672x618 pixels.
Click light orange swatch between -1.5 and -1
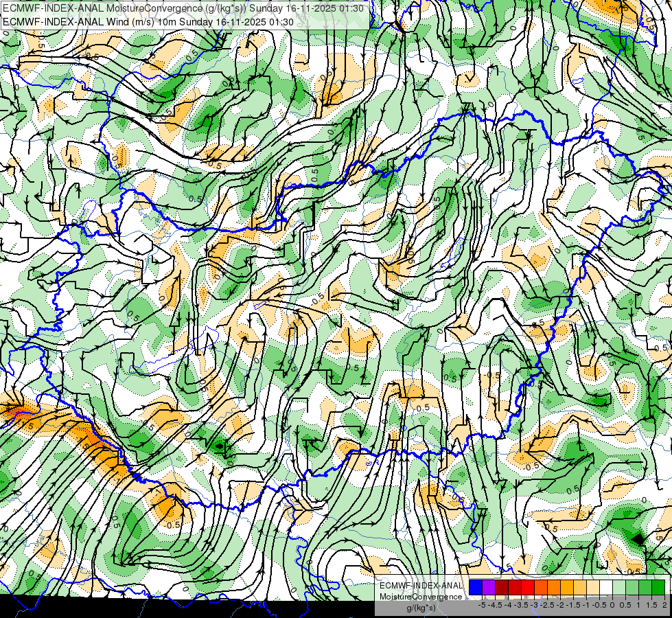[580, 587]
